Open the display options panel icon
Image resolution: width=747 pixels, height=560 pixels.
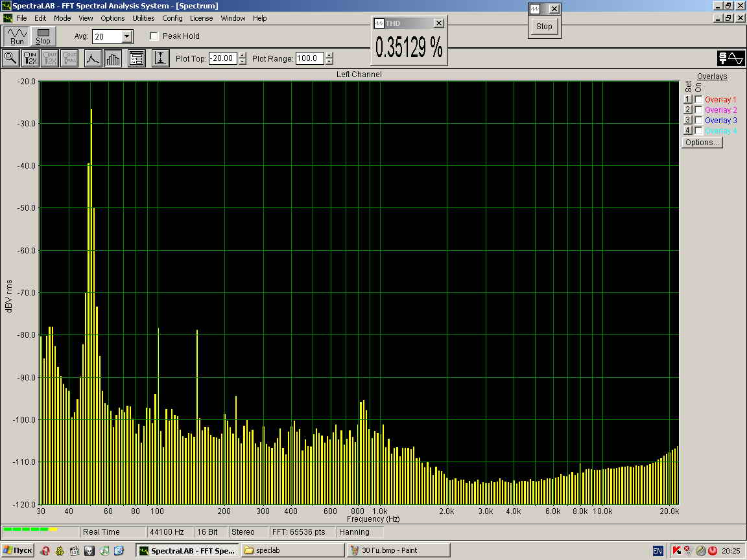(x=137, y=58)
